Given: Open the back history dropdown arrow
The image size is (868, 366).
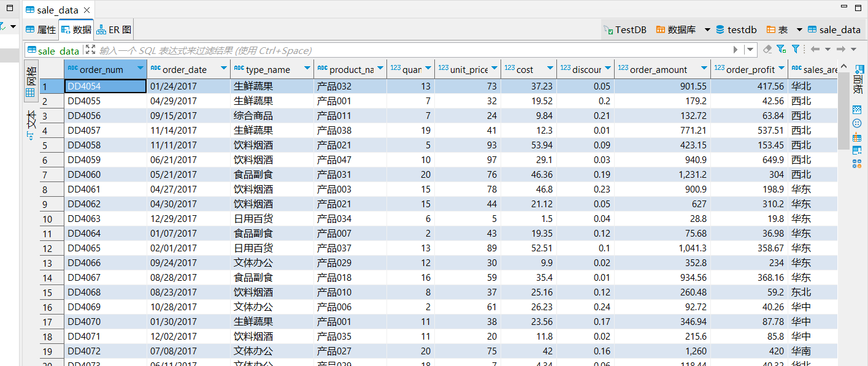Looking at the screenshot, I should [828, 49].
